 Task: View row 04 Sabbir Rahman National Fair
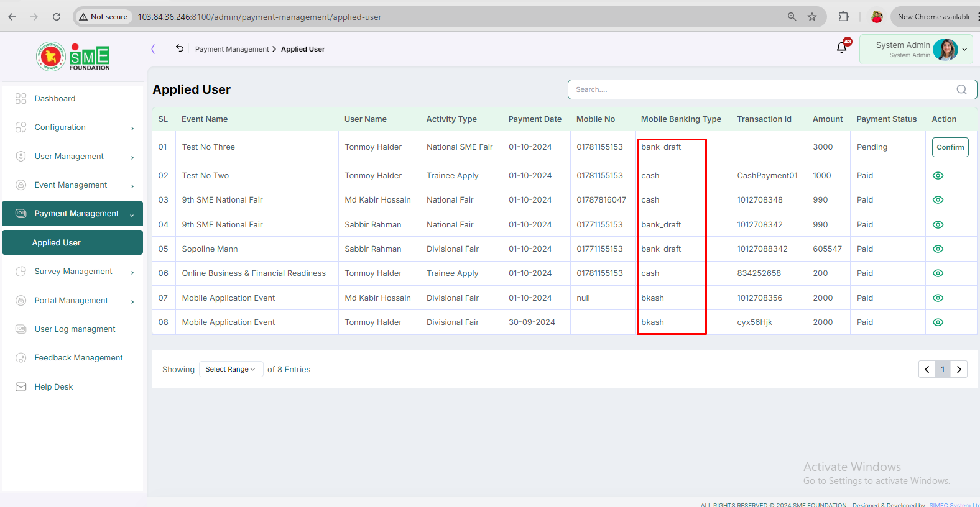point(938,225)
